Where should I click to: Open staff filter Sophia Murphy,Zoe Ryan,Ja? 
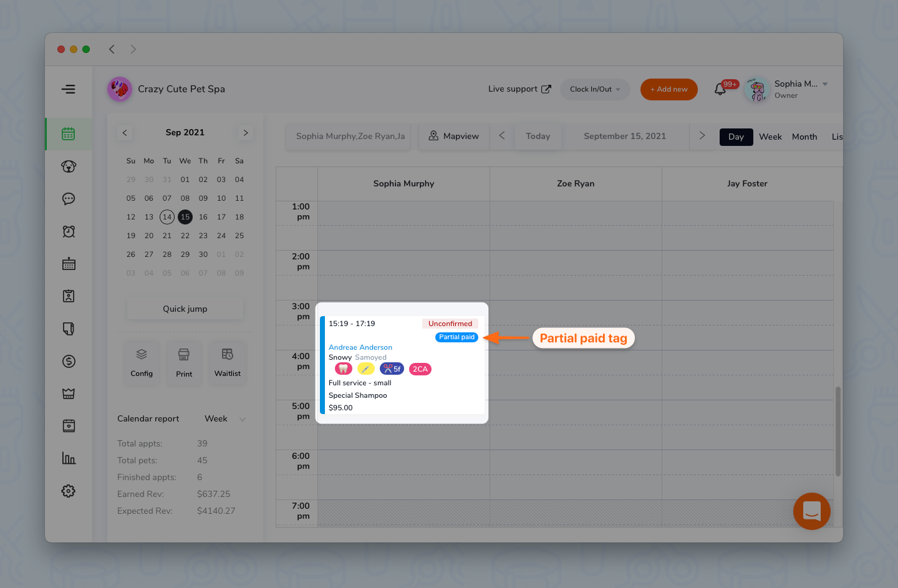(348, 137)
